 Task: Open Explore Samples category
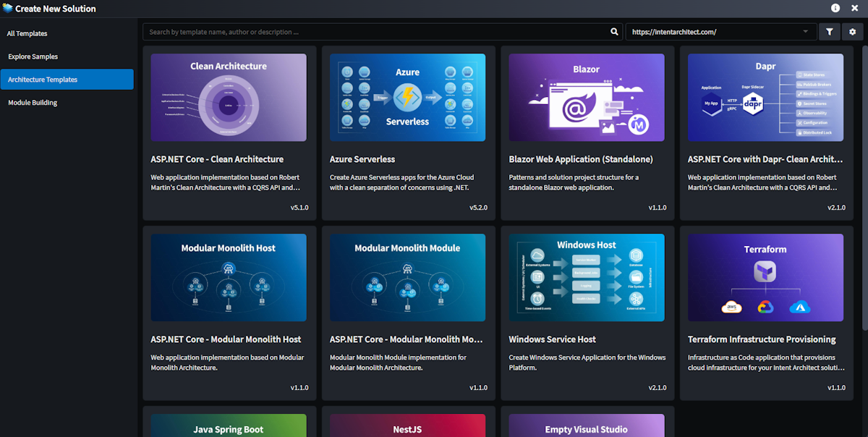pyautogui.click(x=33, y=56)
